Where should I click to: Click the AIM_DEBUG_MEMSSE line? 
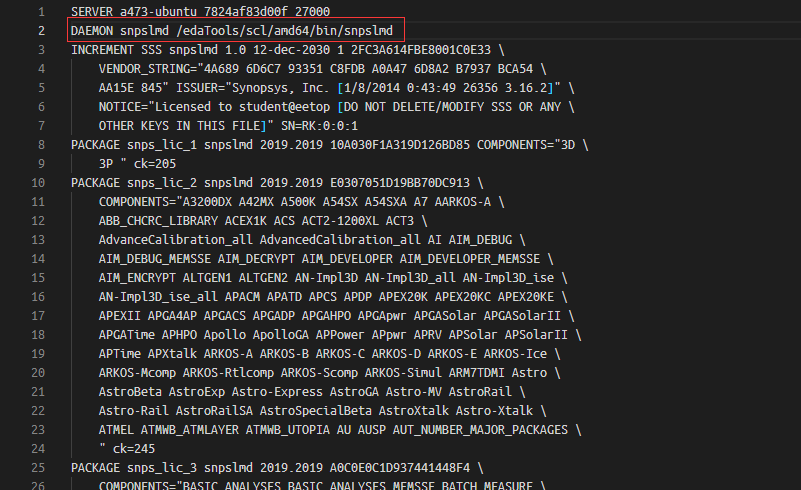[x=326, y=259]
